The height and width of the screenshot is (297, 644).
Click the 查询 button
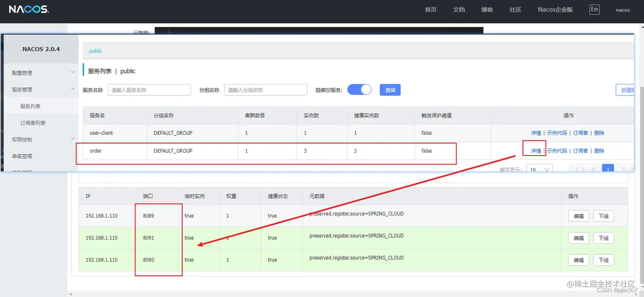(x=390, y=90)
